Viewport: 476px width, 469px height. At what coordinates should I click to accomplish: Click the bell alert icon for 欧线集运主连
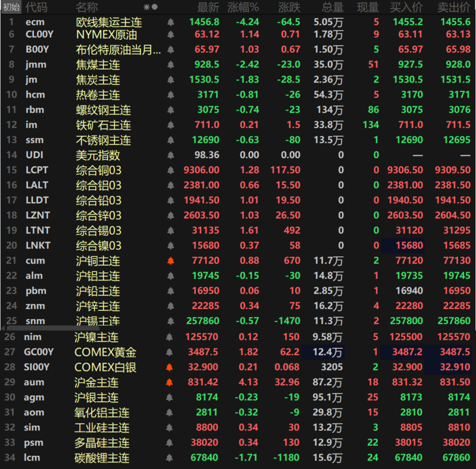pyautogui.click(x=171, y=22)
